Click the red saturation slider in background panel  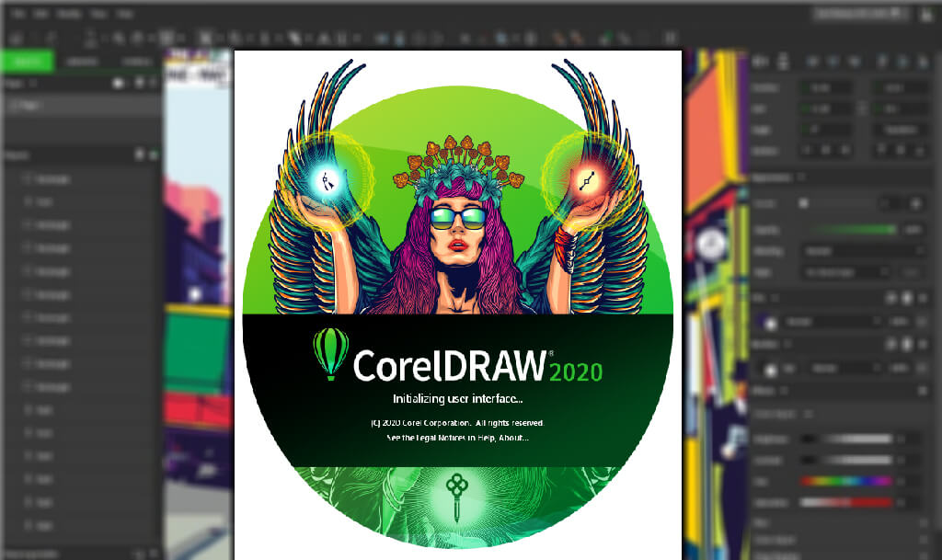point(846,502)
